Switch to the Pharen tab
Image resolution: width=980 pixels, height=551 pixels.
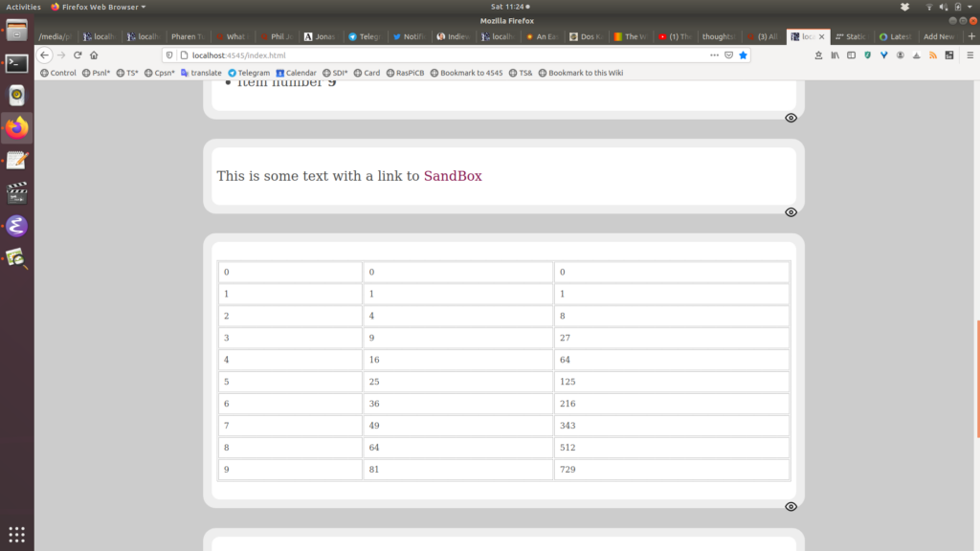coord(187,36)
